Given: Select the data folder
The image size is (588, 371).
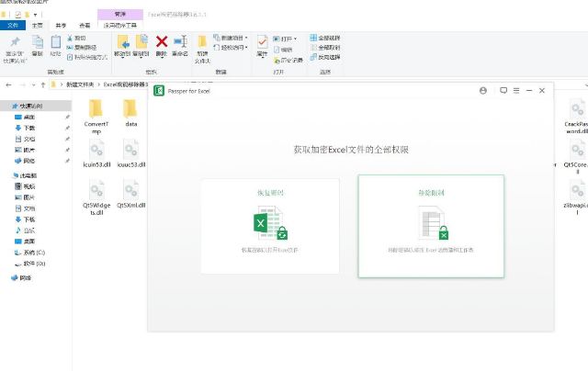Looking at the screenshot, I should (130, 113).
